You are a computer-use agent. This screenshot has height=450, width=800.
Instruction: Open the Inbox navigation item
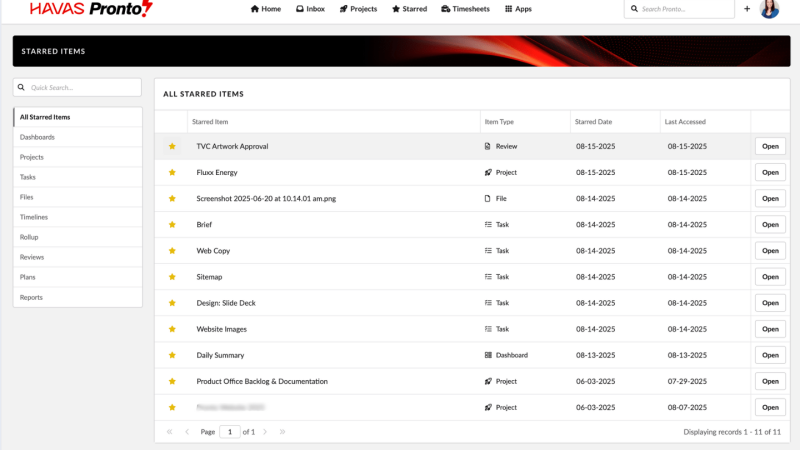(x=310, y=9)
